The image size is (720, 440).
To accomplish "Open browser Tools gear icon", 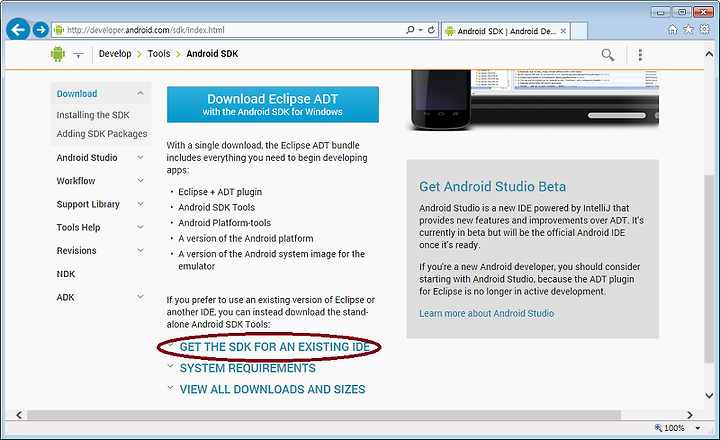I will coord(704,29).
